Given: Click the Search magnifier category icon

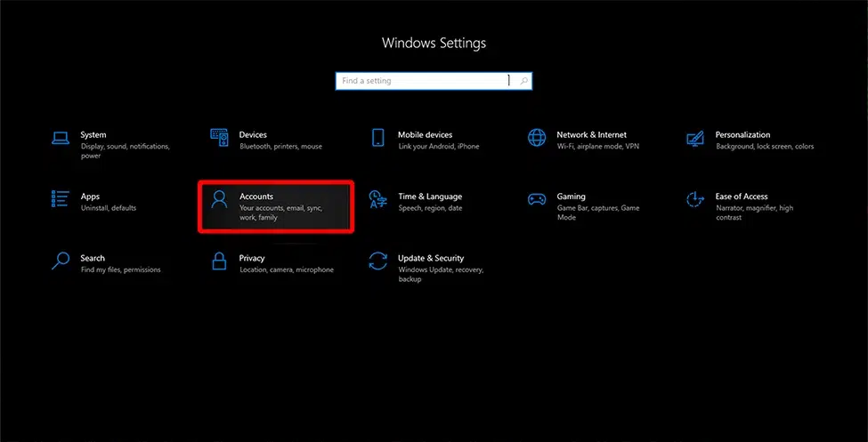Looking at the screenshot, I should pyautogui.click(x=61, y=261).
